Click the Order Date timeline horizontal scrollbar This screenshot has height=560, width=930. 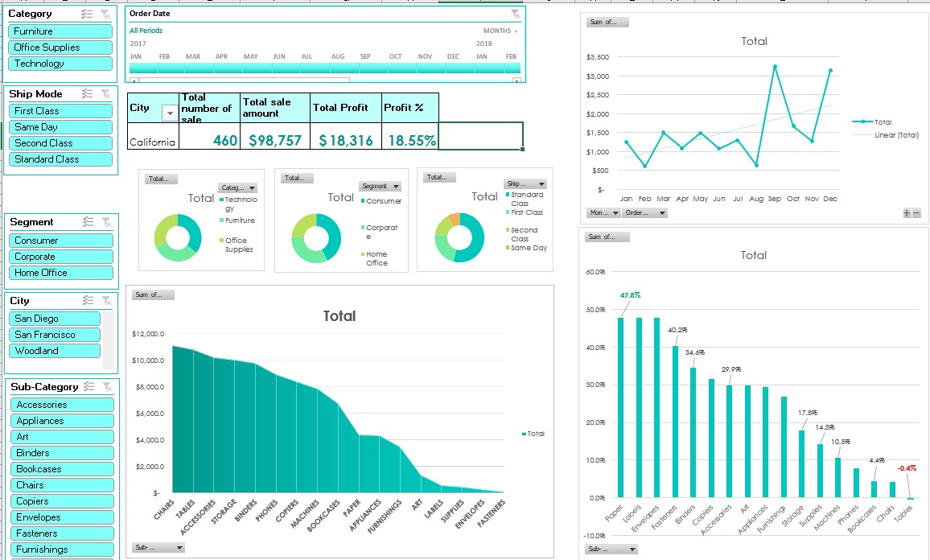click(245, 80)
